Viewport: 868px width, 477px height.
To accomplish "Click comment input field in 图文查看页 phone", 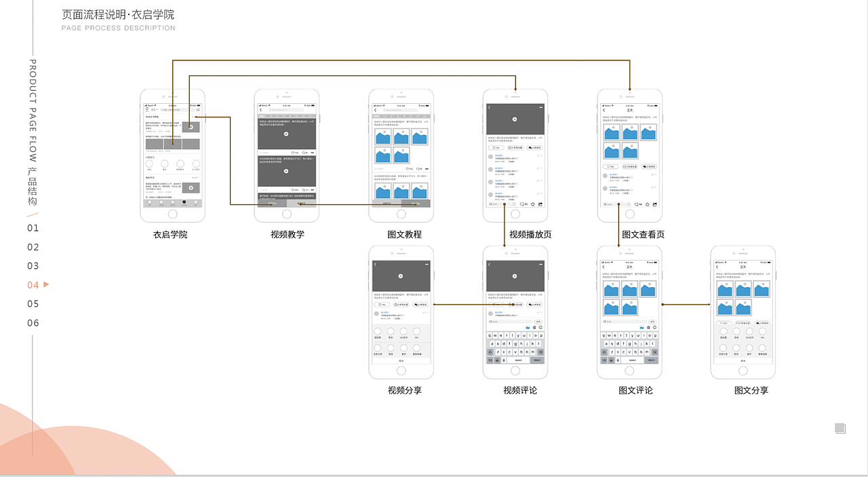I will point(616,204).
